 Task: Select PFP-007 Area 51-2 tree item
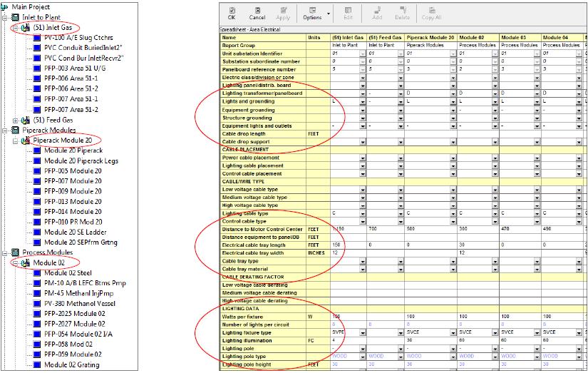[x=71, y=110]
